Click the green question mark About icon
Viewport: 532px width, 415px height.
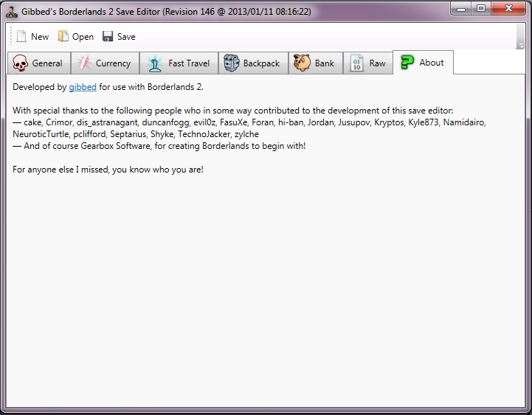click(x=407, y=63)
